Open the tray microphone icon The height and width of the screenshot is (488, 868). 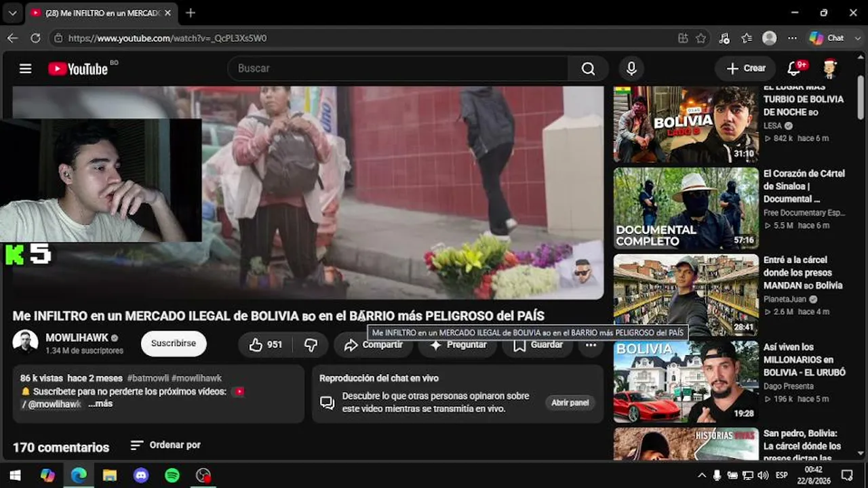click(x=717, y=475)
